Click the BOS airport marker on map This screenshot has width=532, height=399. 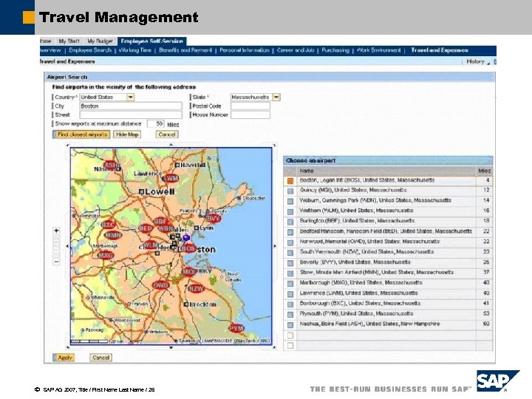click(188, 249)
